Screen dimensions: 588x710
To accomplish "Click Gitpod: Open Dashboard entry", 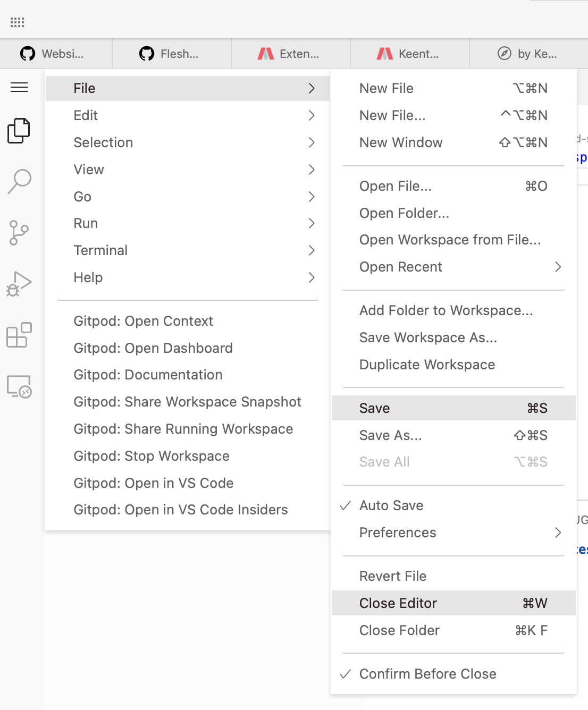I will point(153,348).
